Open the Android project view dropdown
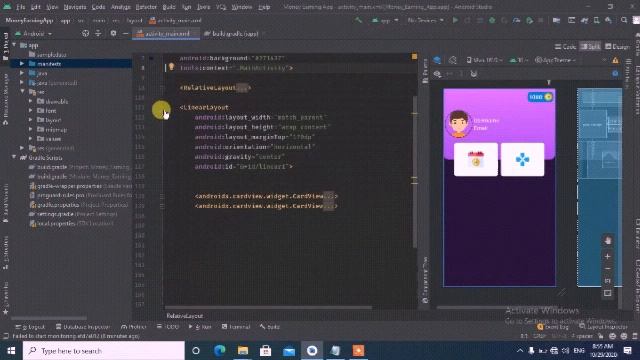Screen dimensions: 640x360 (34, 33)
